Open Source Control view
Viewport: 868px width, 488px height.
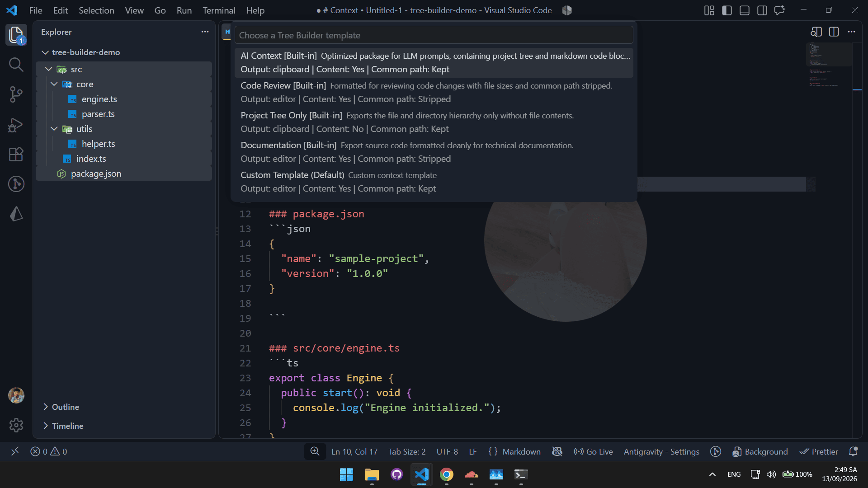[16, 94]
